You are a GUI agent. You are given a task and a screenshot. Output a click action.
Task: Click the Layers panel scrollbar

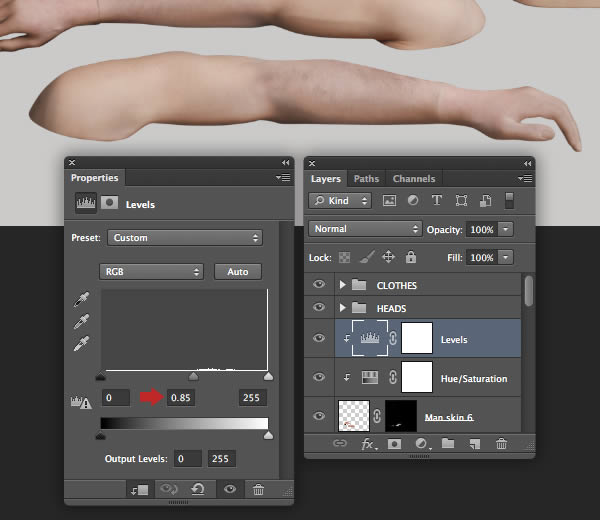point(529,291)
